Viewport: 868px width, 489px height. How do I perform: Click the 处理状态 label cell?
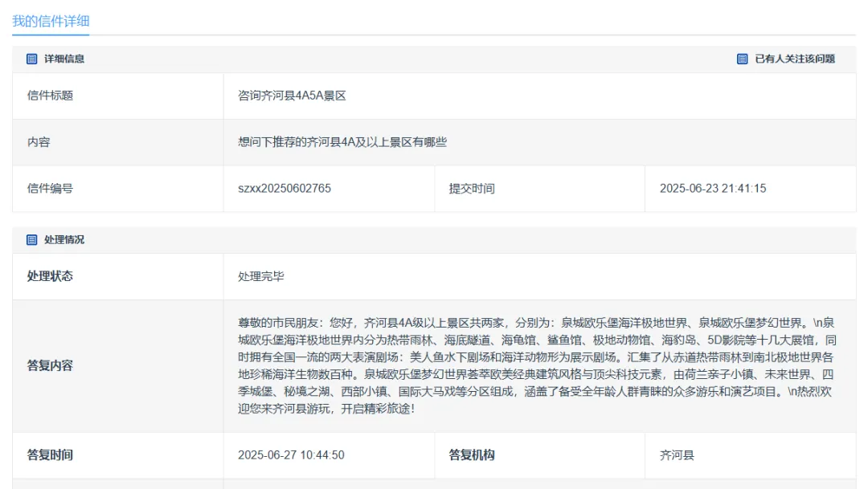point(118,276)
